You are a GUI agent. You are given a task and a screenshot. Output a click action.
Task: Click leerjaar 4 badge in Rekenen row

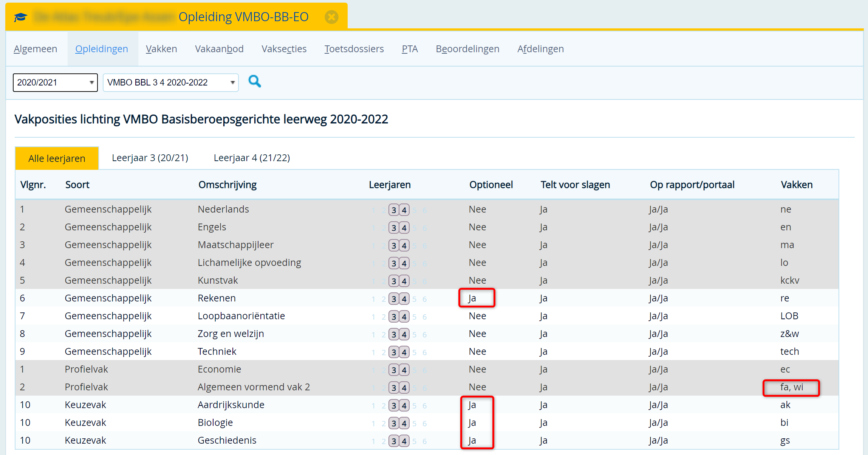coord(404,299)
